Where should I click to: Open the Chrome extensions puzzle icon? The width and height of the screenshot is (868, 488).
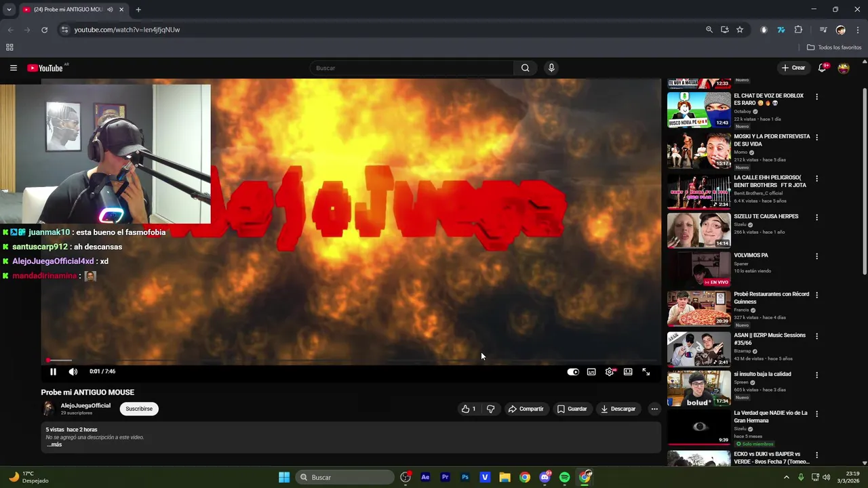tap(798, 30)
